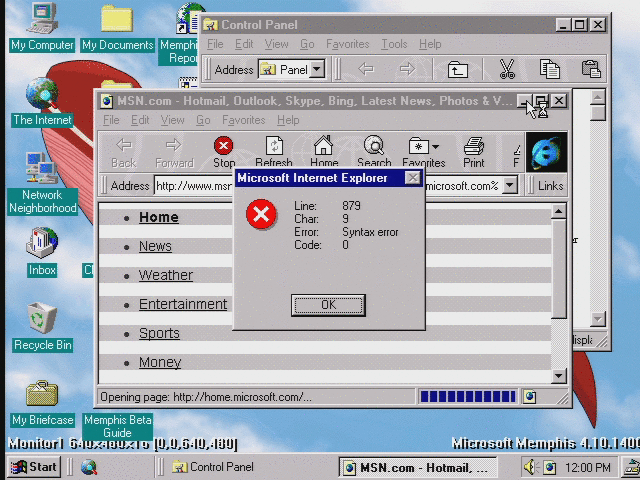Click the Paste clipboard icon in Control Panel
Screen dimensions: 640x480
coord(591,69)
